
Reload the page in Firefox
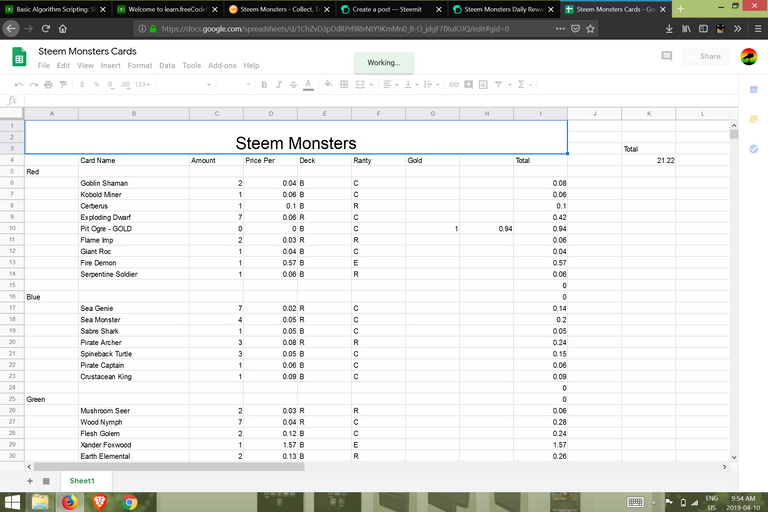pyautogui.click(x=46, y=29)
